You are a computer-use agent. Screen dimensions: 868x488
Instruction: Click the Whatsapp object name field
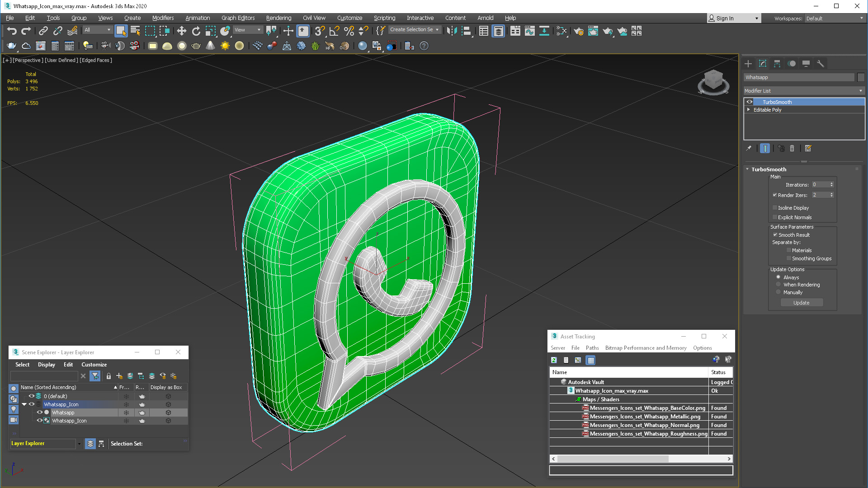click(799, 77)
